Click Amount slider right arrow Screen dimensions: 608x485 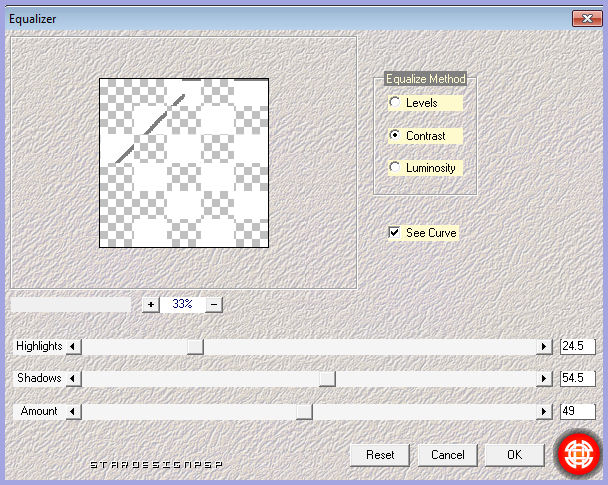coord(544,411)
